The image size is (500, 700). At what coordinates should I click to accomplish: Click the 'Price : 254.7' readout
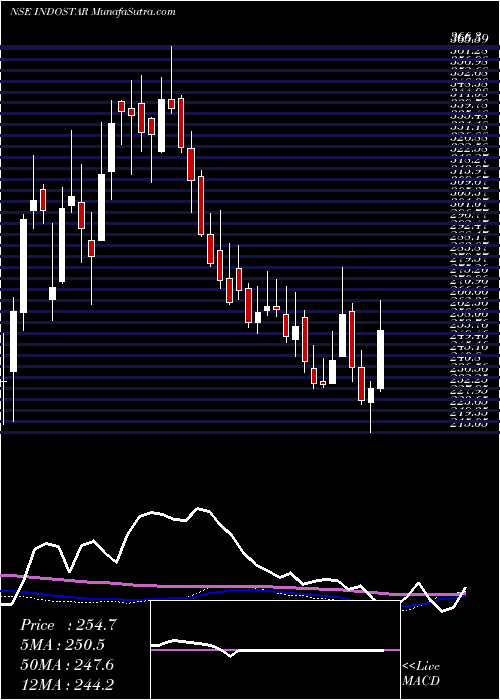(x=68, y=625)
